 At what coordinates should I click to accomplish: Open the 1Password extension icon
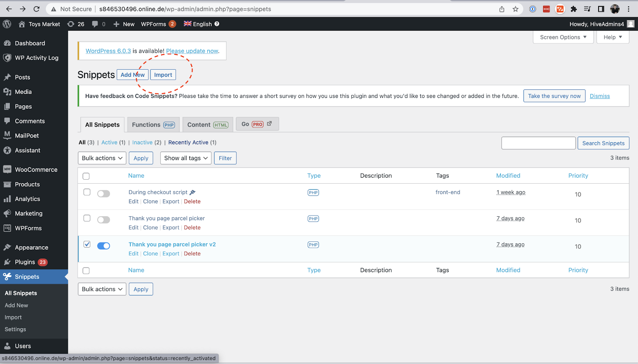pos(533,9)
